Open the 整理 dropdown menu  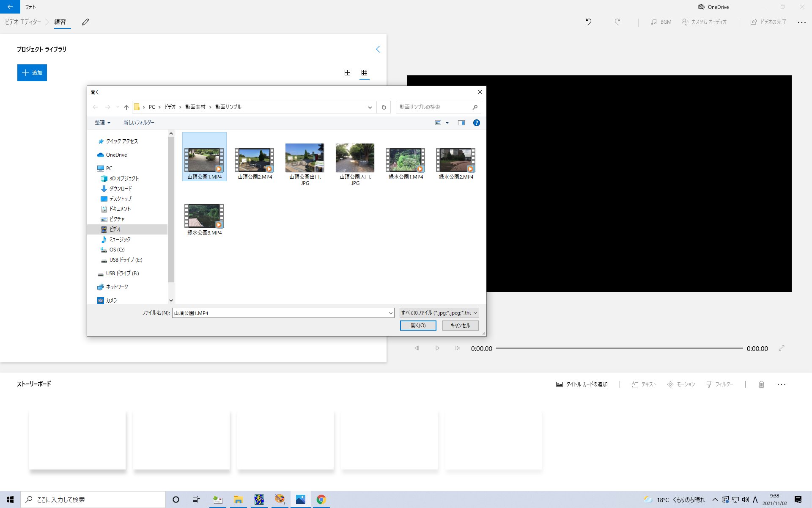(x=102, y=123)
